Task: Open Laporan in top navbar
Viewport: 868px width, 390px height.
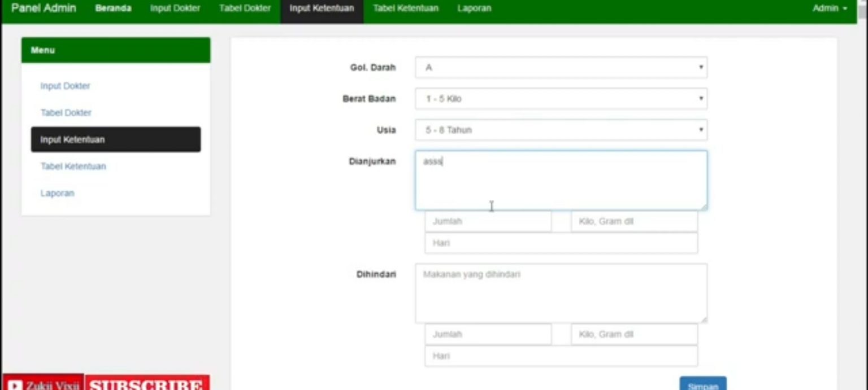Action: pyautogui.click(x=474, y=8)
